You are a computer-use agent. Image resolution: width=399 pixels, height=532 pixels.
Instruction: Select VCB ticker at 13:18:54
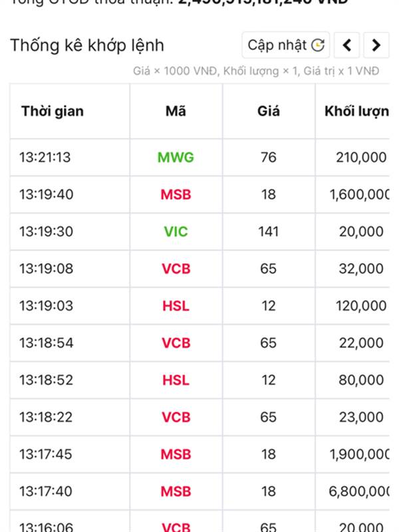tap(176, 343)
